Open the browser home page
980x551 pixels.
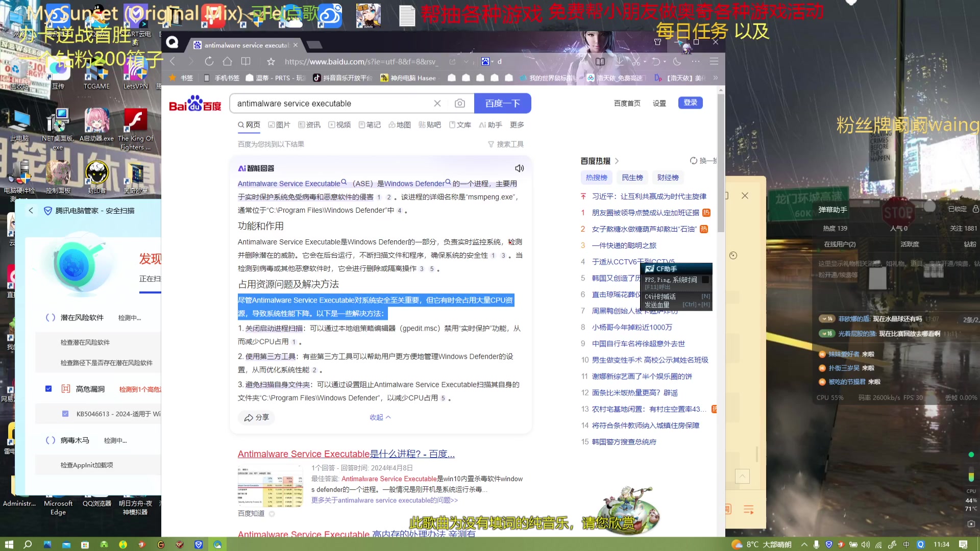point(227,62)
